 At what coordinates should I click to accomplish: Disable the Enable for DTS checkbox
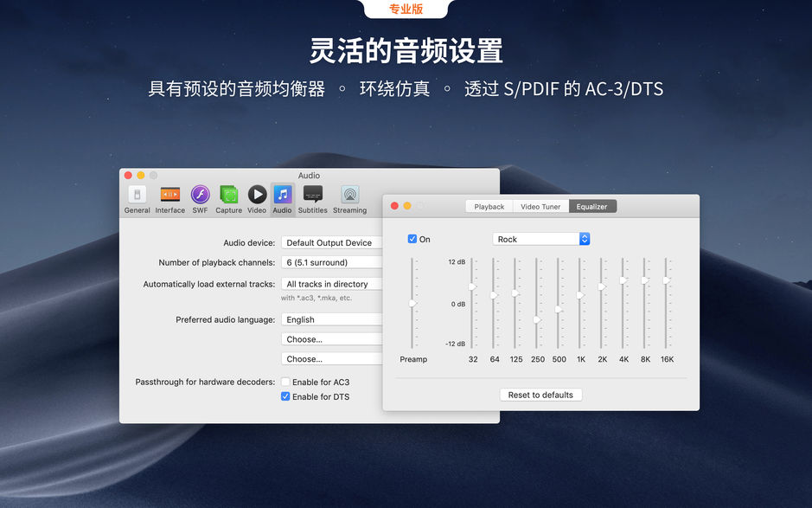pos(285,396)
